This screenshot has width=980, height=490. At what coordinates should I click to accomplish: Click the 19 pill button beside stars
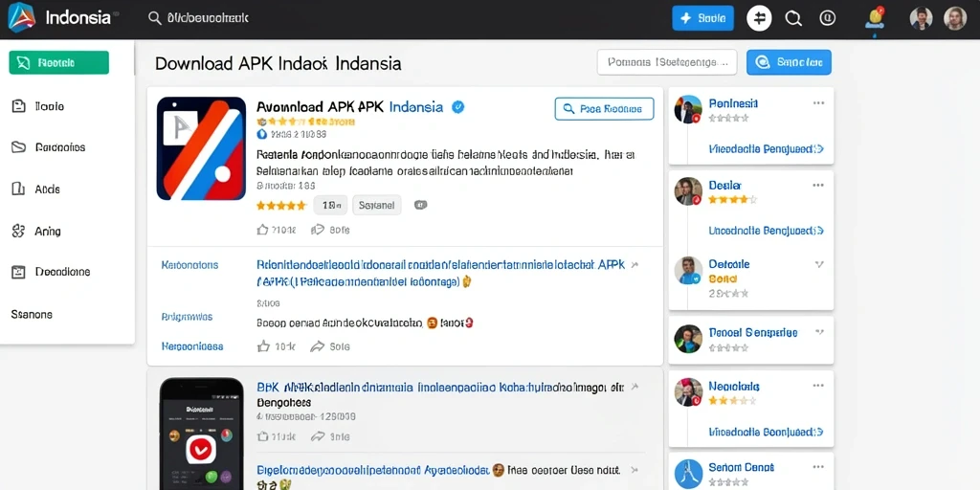pyautogui.click(x=330, y=205)
